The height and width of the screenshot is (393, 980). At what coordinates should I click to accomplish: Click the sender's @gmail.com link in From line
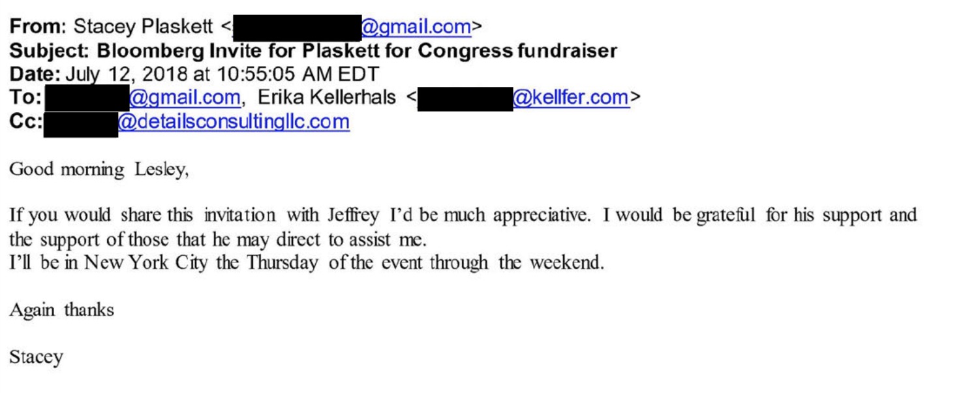416,27
